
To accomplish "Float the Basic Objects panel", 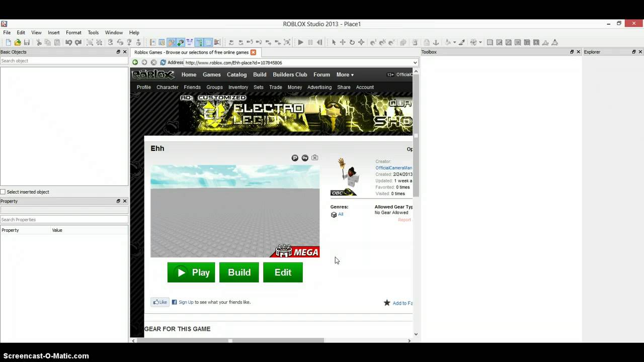I will [x=118, y=52].
